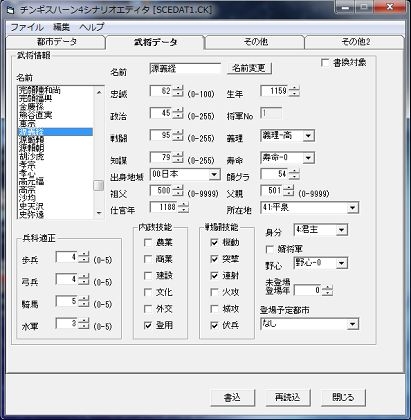The image size is (411, 420).
Task: Switch to the その他 tab
Action: pyautogui.click(x=255, y=42)
